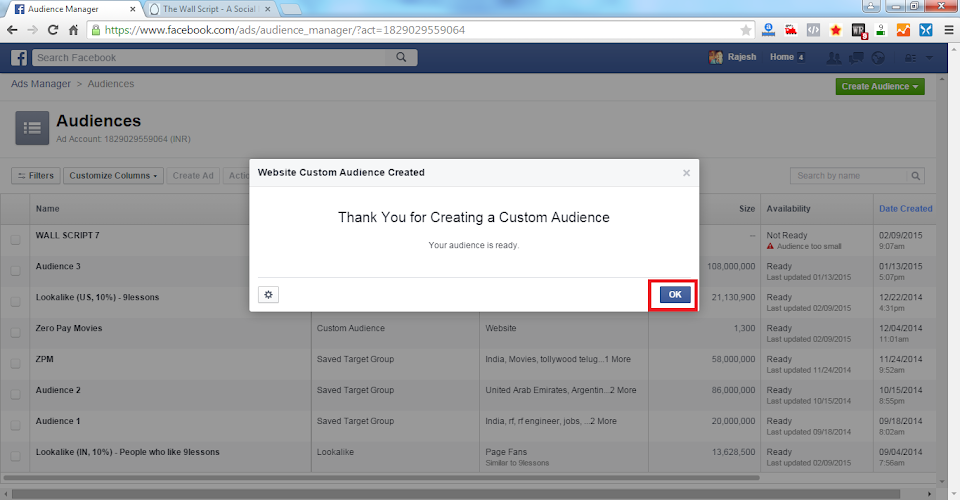Click the Create Ad button

pos(193,176)
